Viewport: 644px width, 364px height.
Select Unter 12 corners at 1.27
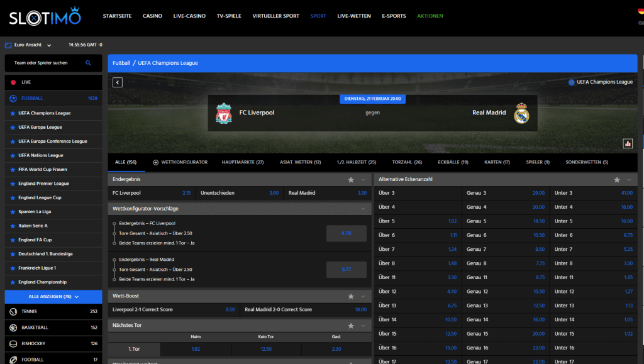(594, 292)
